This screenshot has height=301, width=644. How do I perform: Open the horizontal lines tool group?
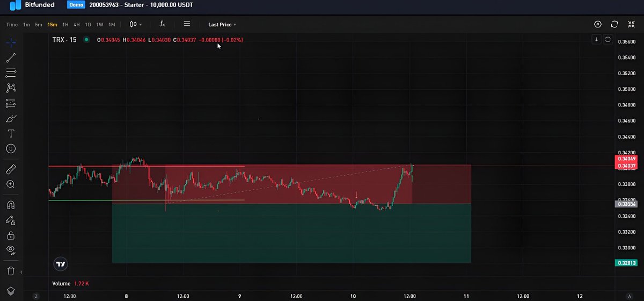click(x=11, y=73)
